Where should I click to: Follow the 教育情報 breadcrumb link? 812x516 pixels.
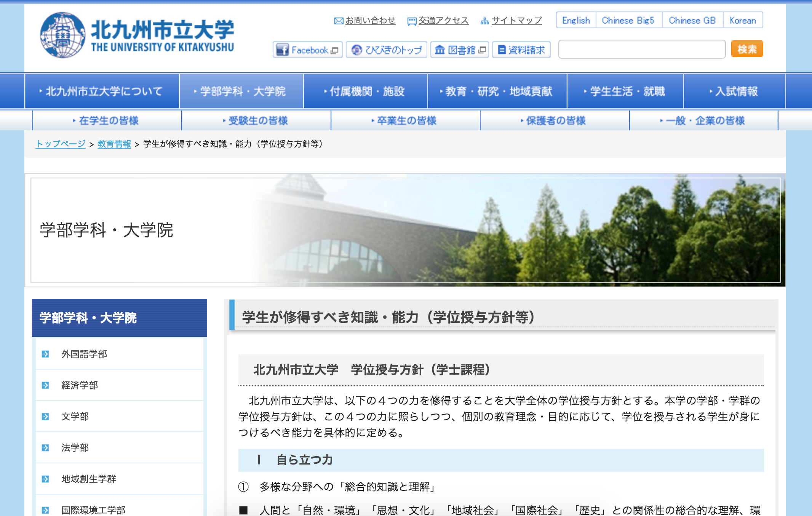click(114, 144)
